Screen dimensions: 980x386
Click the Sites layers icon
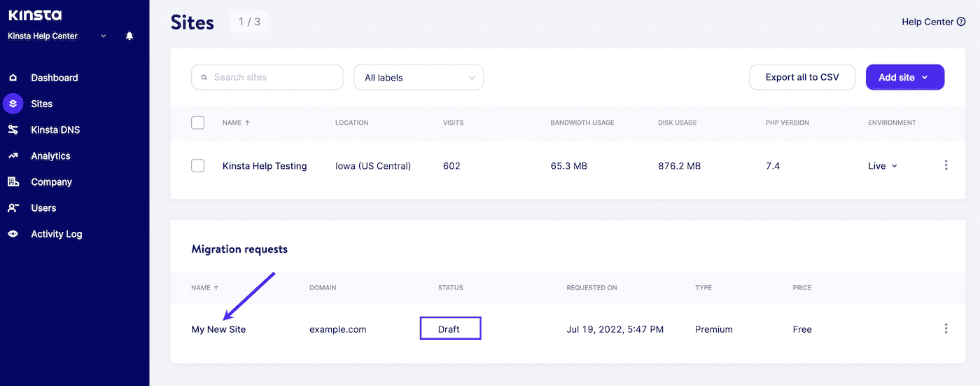click(x=13, y=104)
